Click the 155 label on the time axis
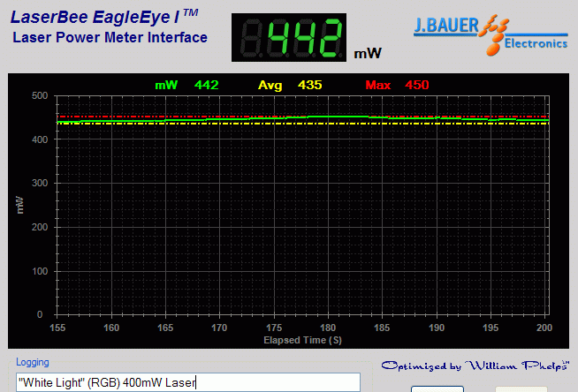578x392 pixels. click(x=57, y=328)
